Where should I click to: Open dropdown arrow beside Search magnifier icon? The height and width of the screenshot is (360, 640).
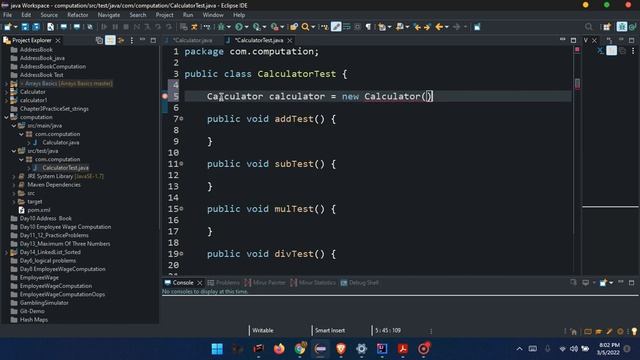point(313,27)
